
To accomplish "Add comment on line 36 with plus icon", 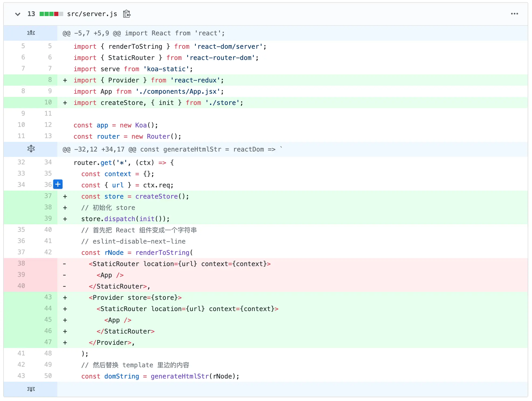I will (x=58, y=184).
